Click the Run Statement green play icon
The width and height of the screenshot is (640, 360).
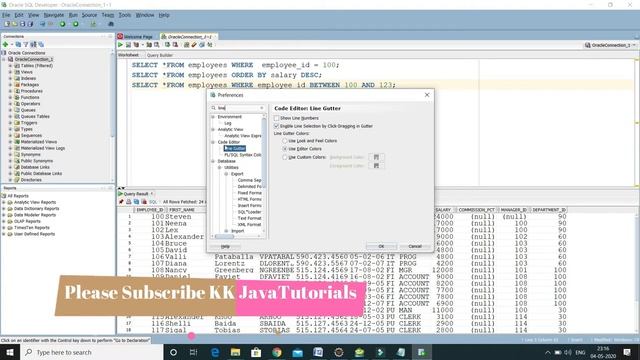120,45
